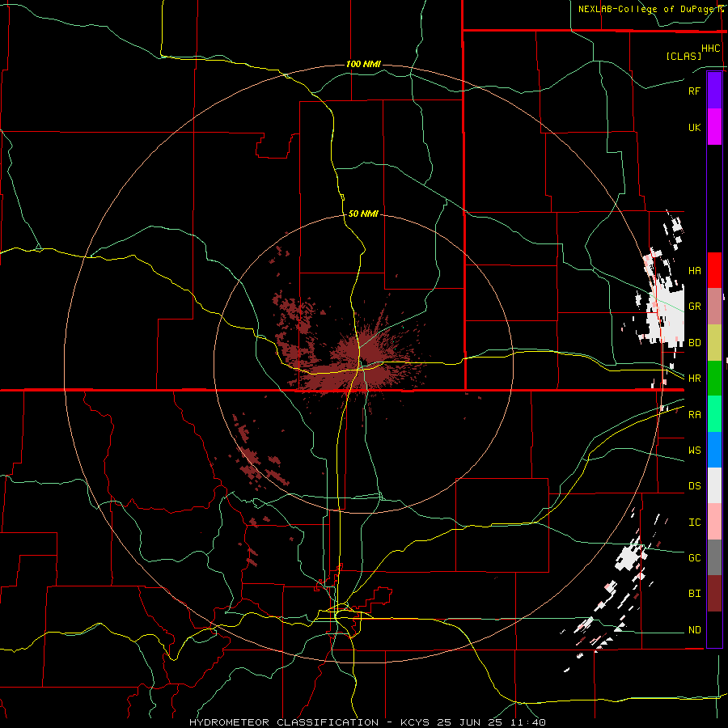Image resolution: width=728 pixels, height=728 pixels.
Task: Click the WS legend label
Action: tap(694, 451)
